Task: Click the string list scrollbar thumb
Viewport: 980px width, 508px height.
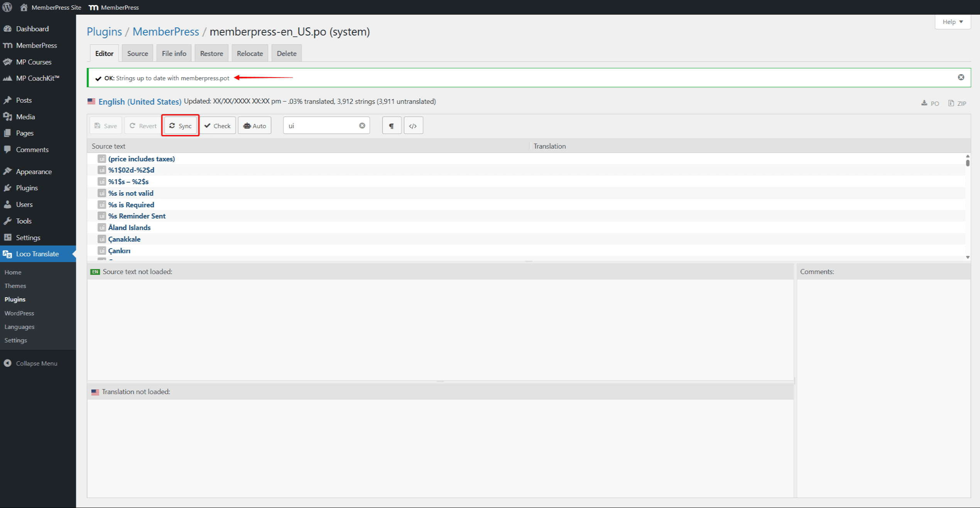Action: click(x=967, y=163)
